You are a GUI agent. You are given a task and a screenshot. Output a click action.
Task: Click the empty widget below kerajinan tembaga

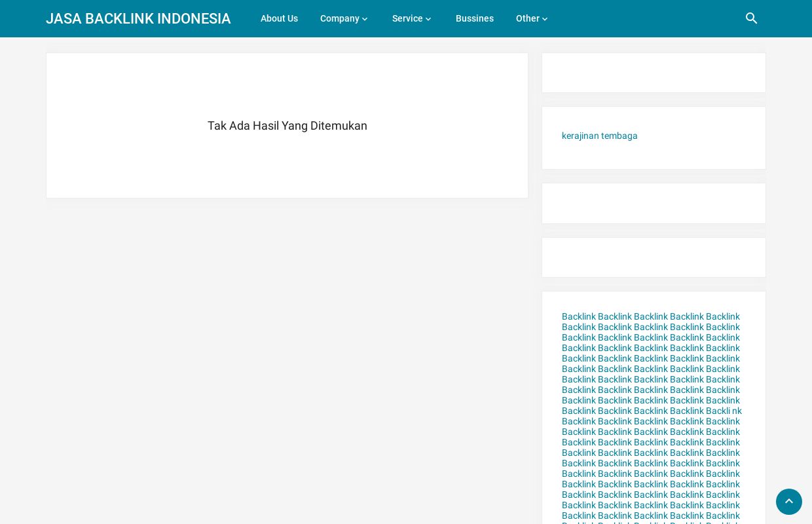coord(654,203)
